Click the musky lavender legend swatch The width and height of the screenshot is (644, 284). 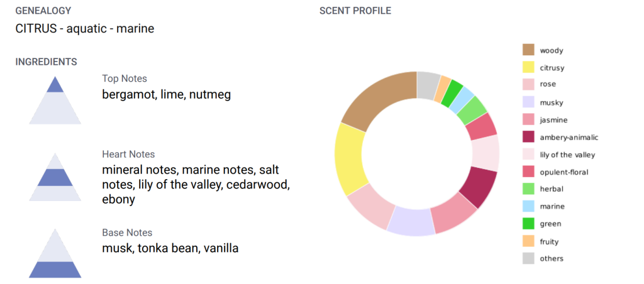[528, 102]
